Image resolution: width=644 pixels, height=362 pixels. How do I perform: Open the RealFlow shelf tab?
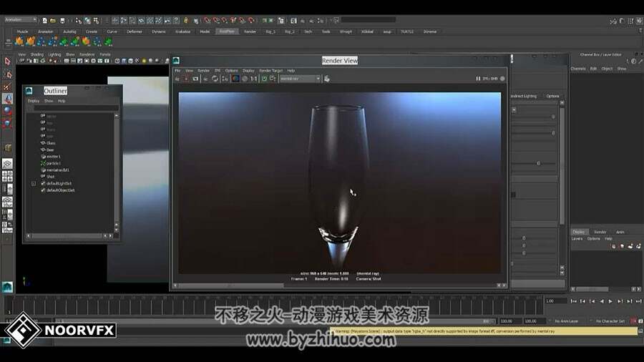(227, 31)
